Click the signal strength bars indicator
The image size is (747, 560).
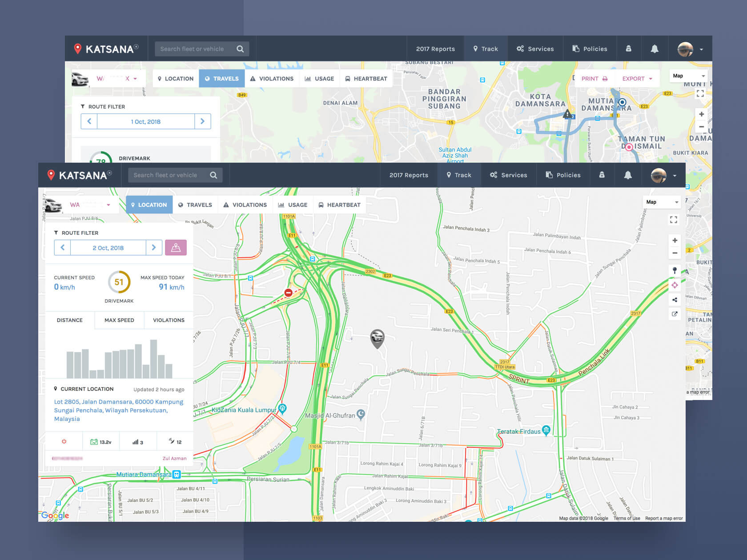point(138,442)
